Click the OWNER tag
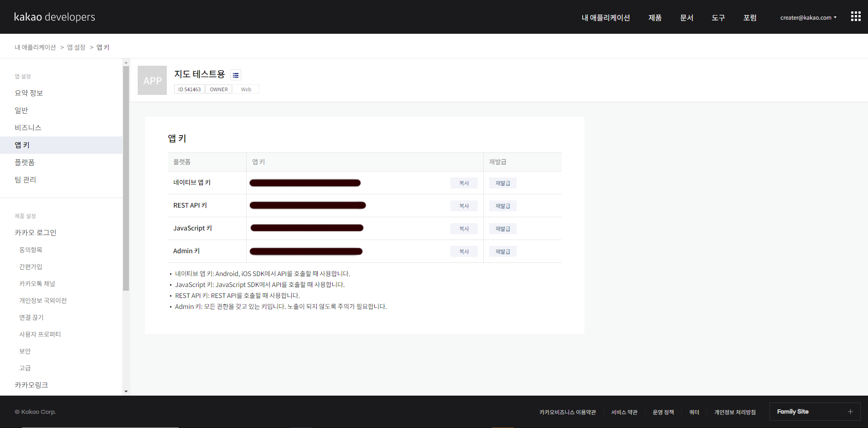This screenshot has height=428, width=868. 219,89
